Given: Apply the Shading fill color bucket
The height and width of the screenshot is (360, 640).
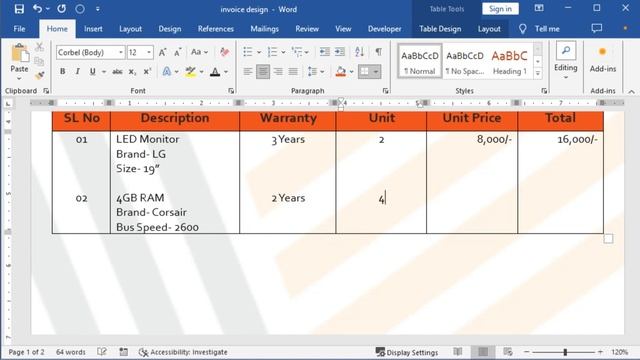Looking at the screenshot, I should click(341, 72).
